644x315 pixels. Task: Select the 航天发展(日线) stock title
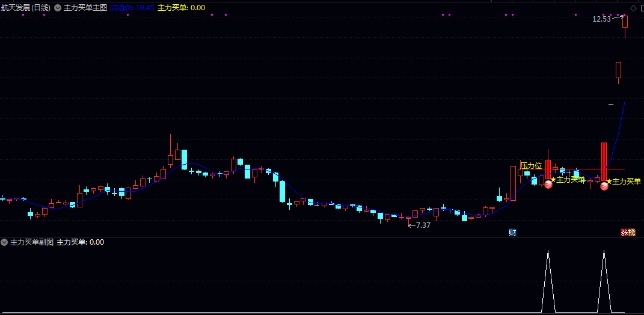click(x=26, y=8)
